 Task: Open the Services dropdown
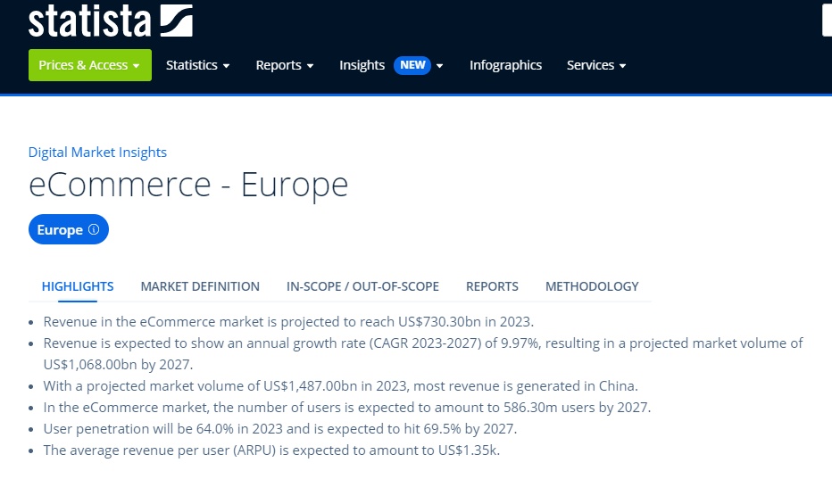pos(595,65)
